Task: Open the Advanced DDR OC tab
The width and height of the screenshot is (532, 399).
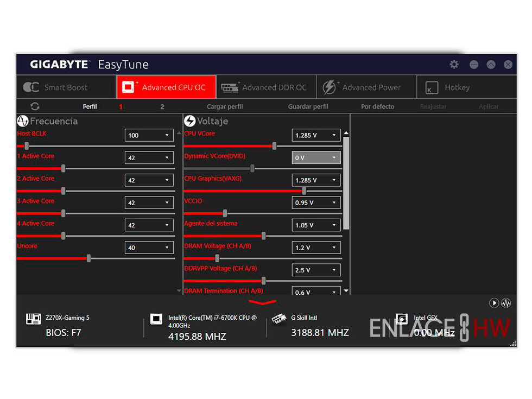Action: [267, 87]
